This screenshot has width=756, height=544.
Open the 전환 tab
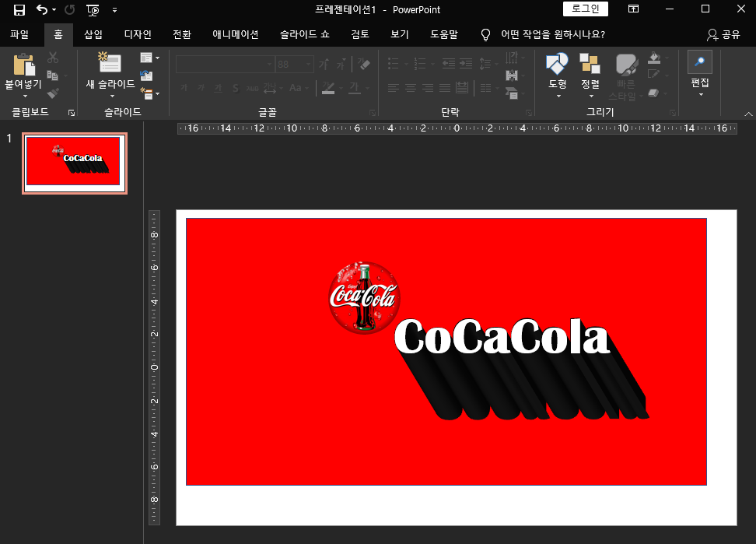[182, 34]
